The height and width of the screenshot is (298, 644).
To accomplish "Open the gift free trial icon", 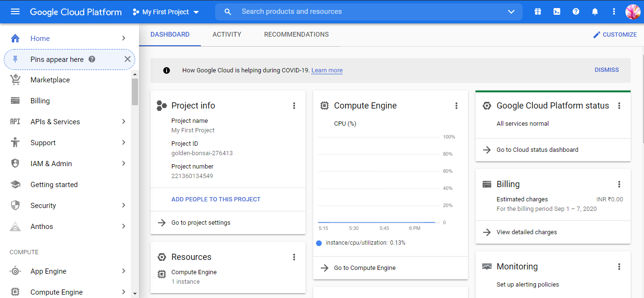I will click(x=538, y=11).
